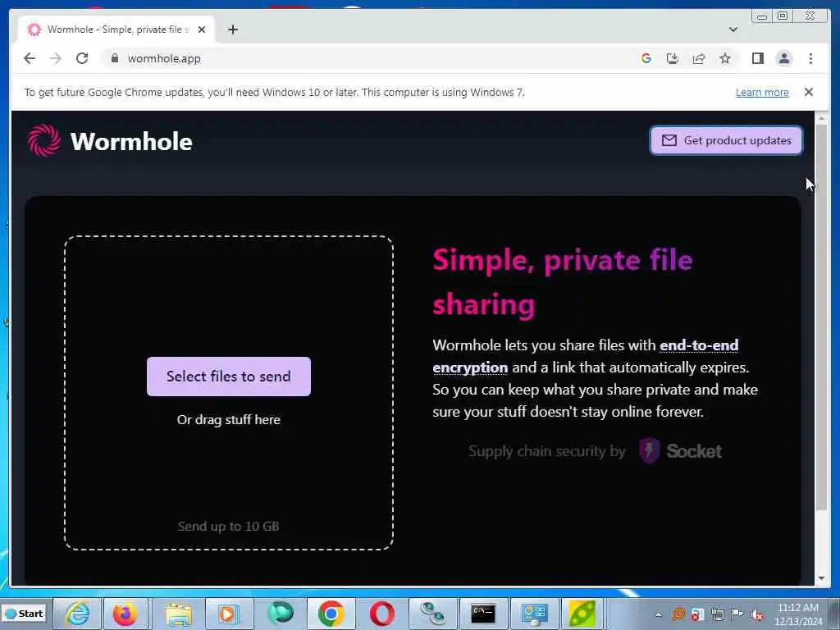Go back to the previous page

(30, 58)
